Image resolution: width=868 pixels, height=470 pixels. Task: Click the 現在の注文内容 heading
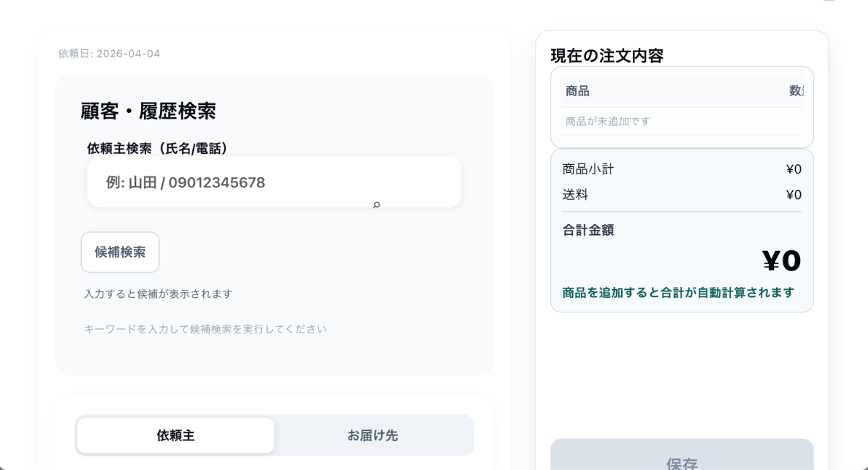(x=607, y=56)
